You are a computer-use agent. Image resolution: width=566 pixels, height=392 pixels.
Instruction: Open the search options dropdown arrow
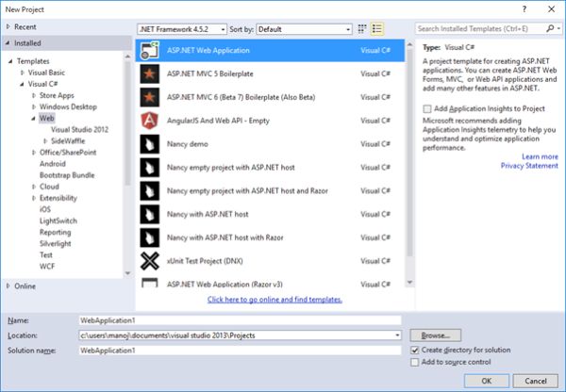(558, 28)
